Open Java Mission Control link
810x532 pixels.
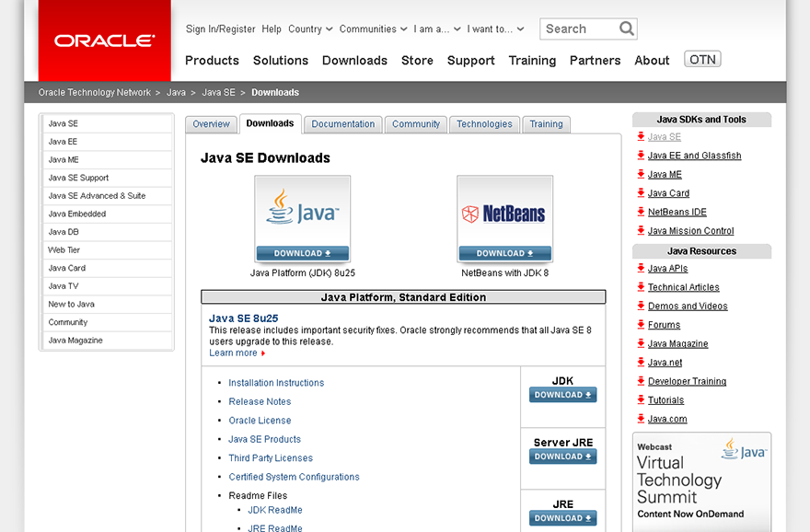(690, 231)
